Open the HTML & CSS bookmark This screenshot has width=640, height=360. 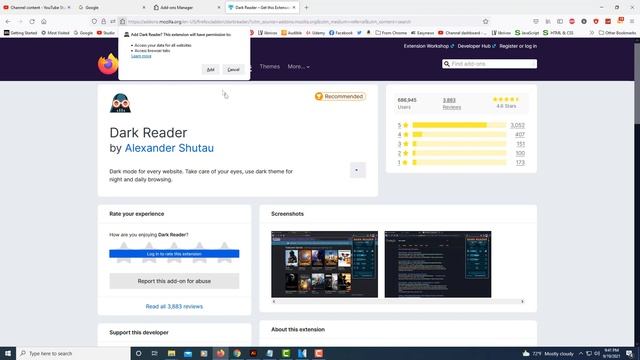coord(558,33)
